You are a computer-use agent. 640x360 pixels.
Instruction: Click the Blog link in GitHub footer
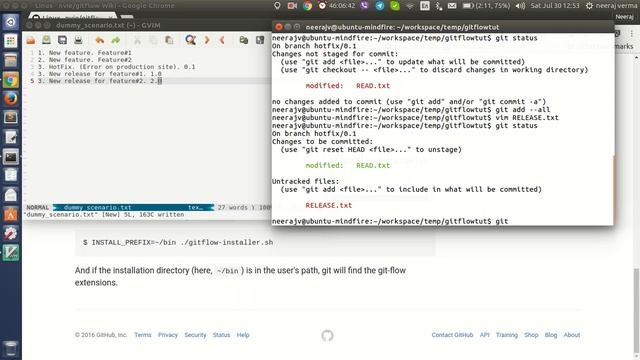tap(551, 335)
